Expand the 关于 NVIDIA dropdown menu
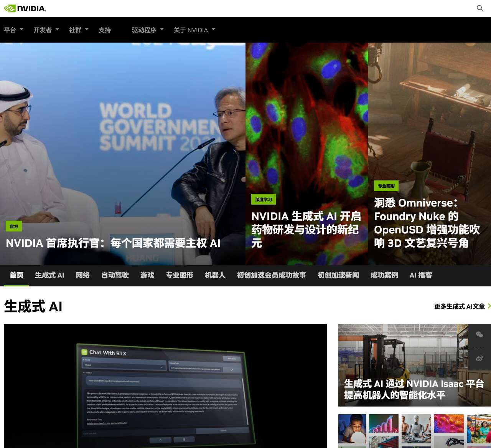The image size is (491, 448). pyautogui.click(x=194, y=30)
